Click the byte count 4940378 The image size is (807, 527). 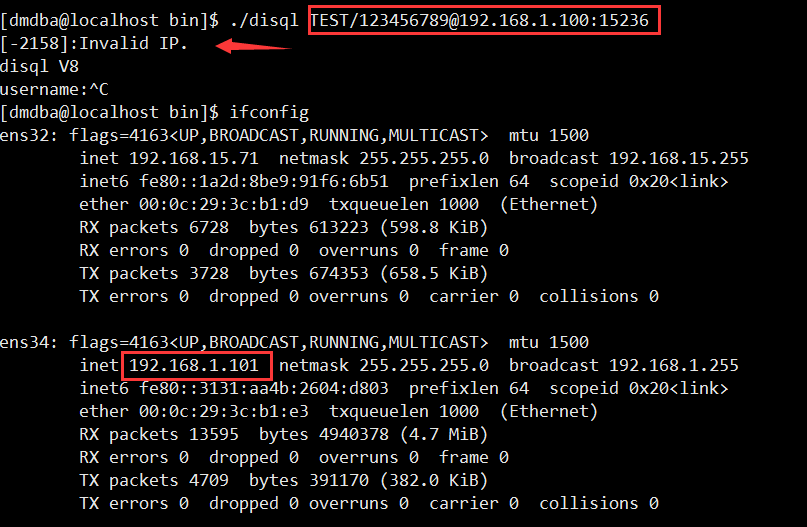[354, 434]
